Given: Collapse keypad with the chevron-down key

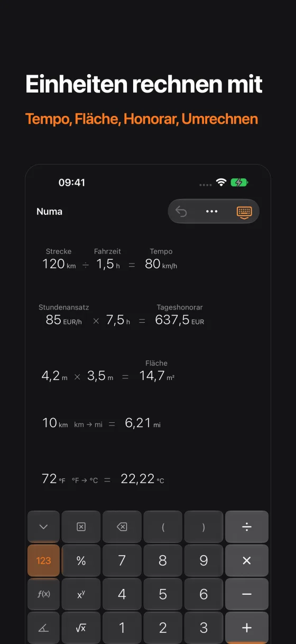Looking at the screenshot, I should [x=43, y=527].
